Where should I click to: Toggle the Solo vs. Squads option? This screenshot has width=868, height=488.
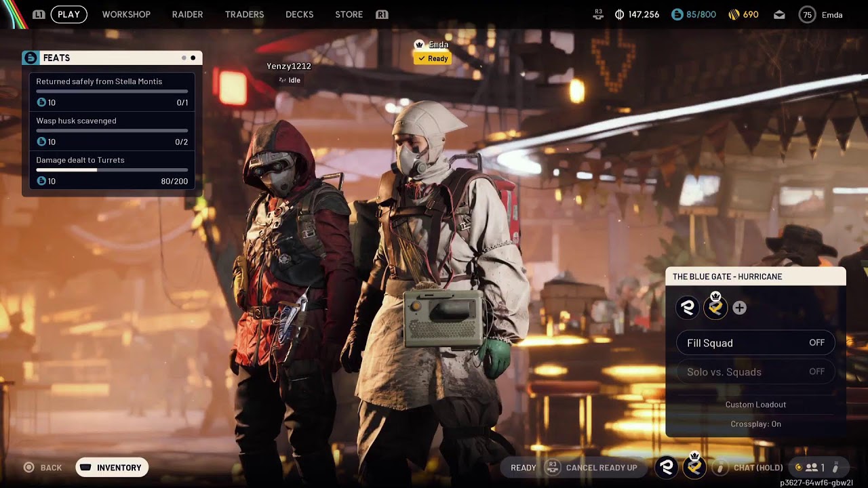tap(755, 371)
